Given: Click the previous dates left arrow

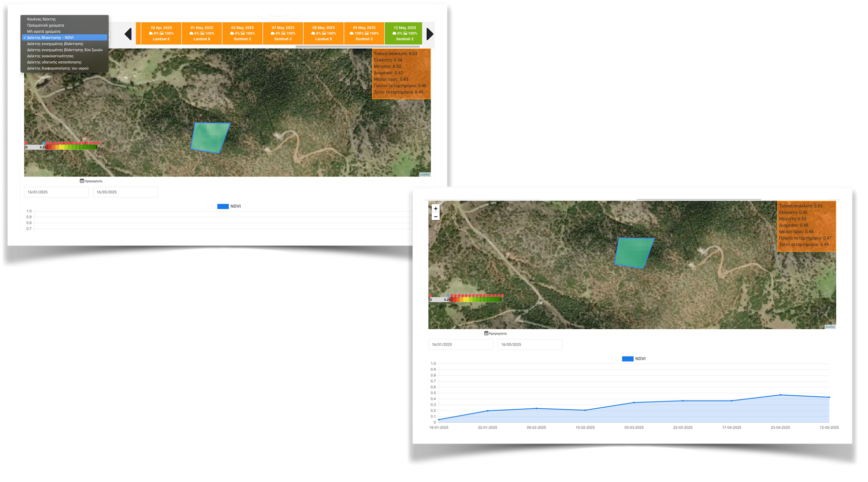Looking at the screenshot, I should [128, 34].
